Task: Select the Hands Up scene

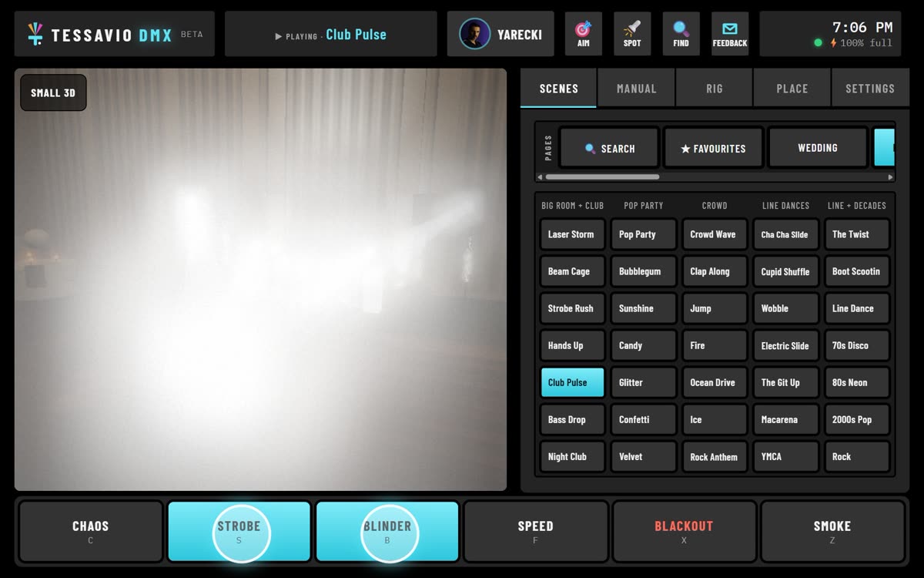Action: 572,345
